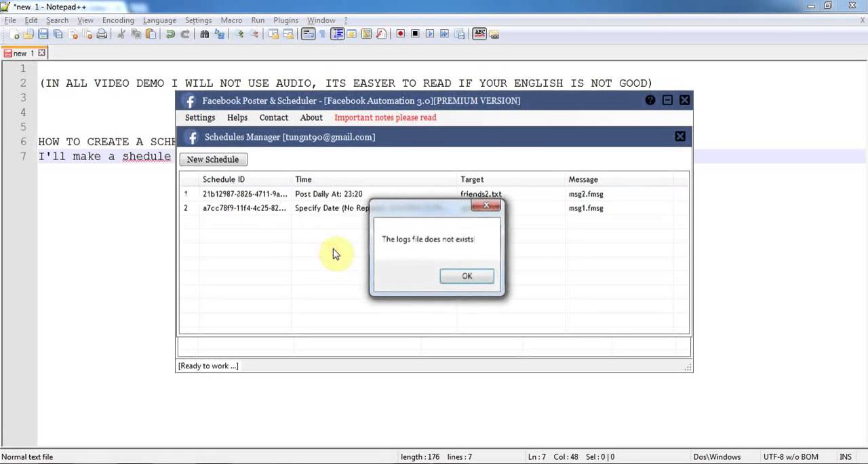Click the Print toolbar icon
Image resolution: width=868 pixels, height=464 pixels.
click(x=102, y=34)
